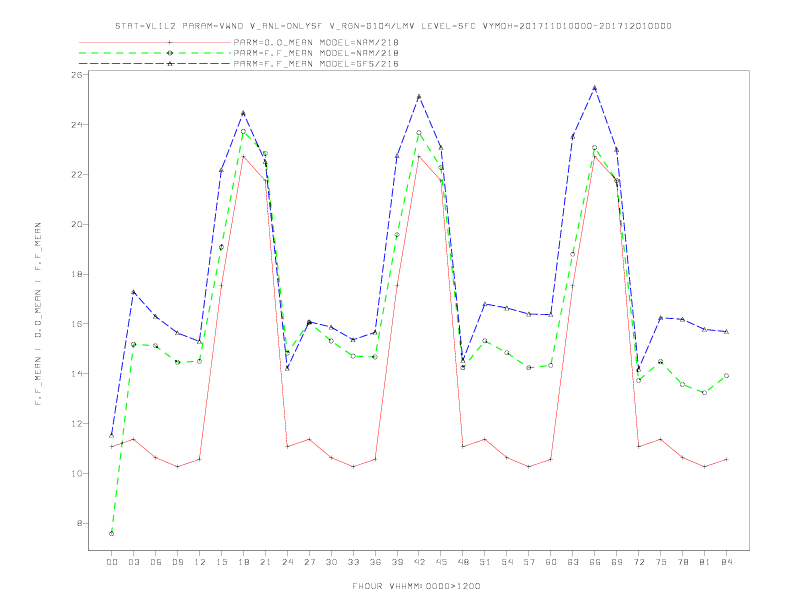The image size is (792, 612).
Task: Click x-axis tick label 78
Action: [x=683, y=562]
